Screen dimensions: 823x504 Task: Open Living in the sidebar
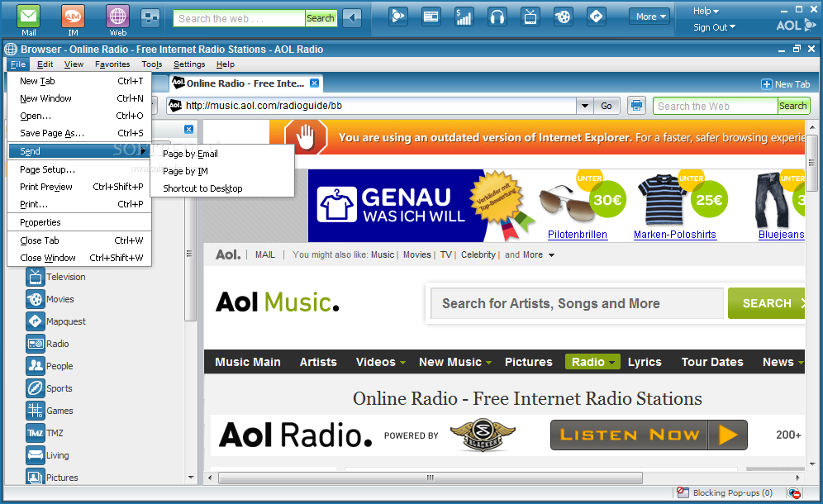47,455
